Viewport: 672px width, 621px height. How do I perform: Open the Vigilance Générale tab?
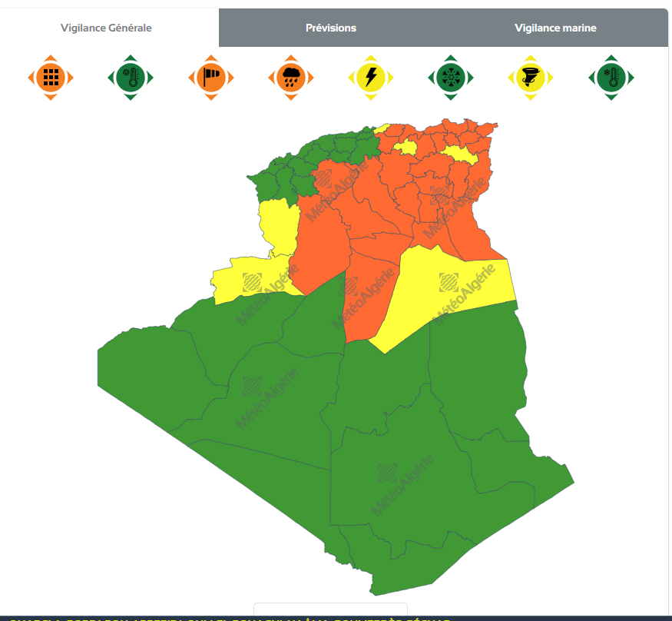(x=106, y=28)
